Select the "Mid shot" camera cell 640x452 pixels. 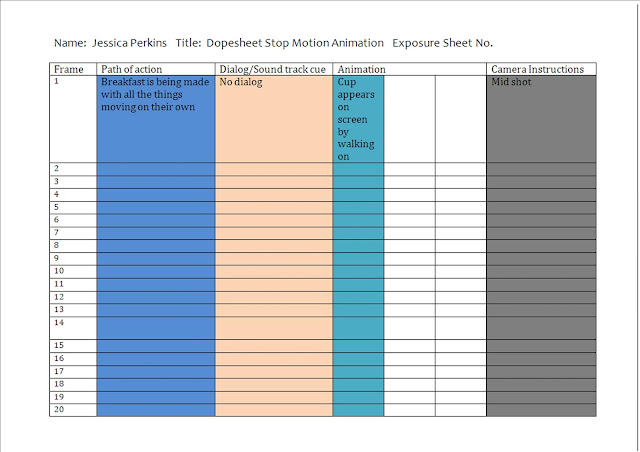(512, 82)
